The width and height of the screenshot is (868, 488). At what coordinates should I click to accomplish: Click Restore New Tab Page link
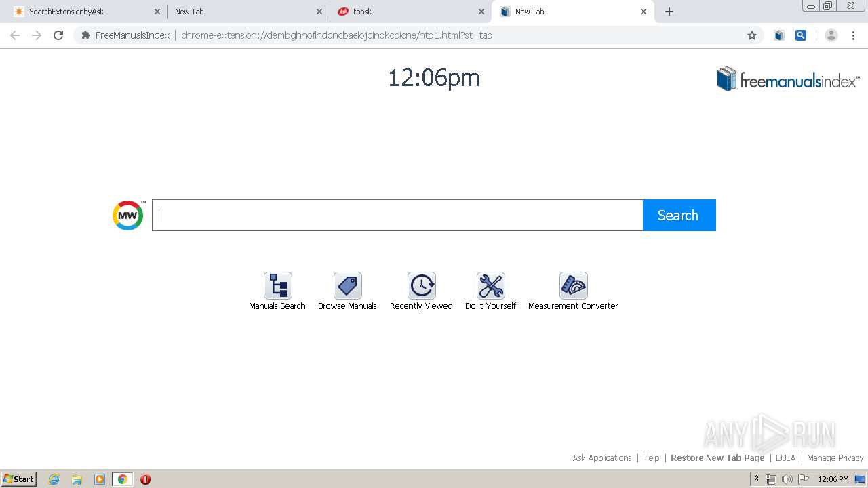point(717,458)
